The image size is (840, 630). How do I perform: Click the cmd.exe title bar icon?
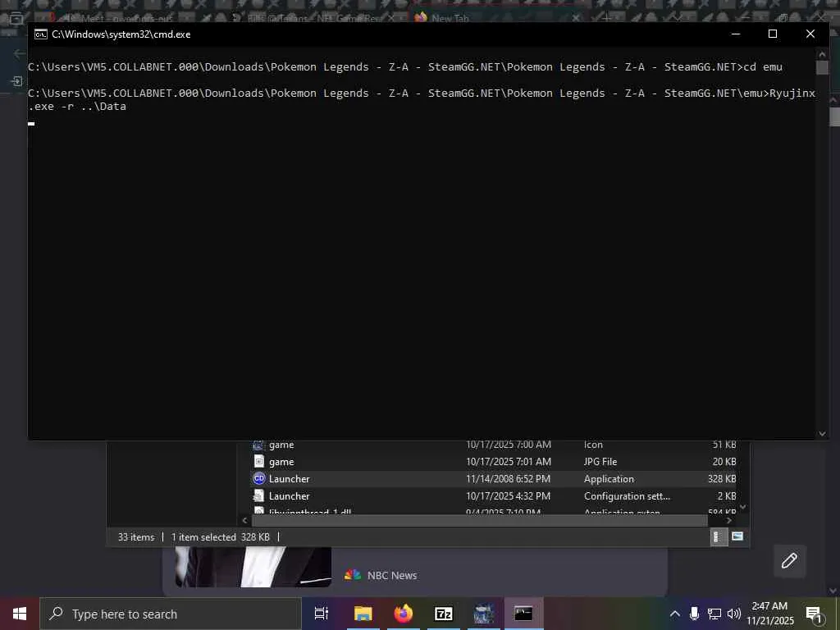pyautogui.click(x=40, y=34)
